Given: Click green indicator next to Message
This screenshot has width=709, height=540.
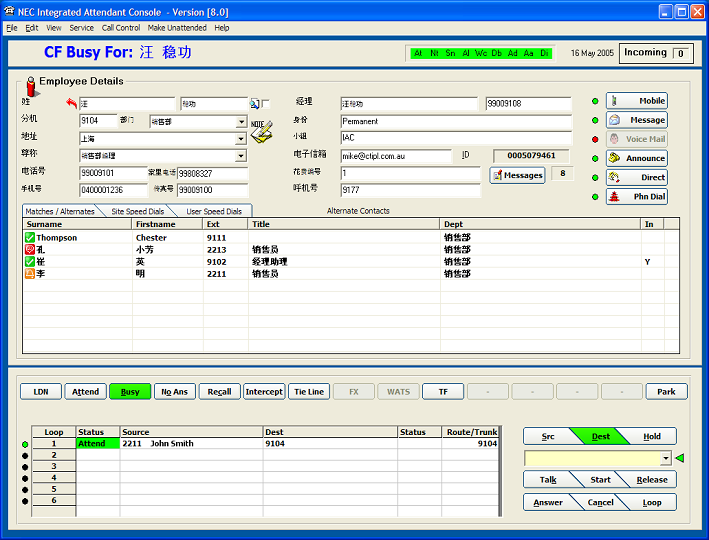Looking at the screenshot, I should (x=595, y=120).
